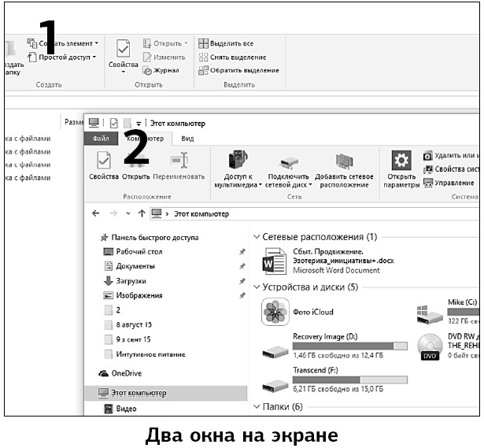Open Доступ к мультимедиа menu

238,169
